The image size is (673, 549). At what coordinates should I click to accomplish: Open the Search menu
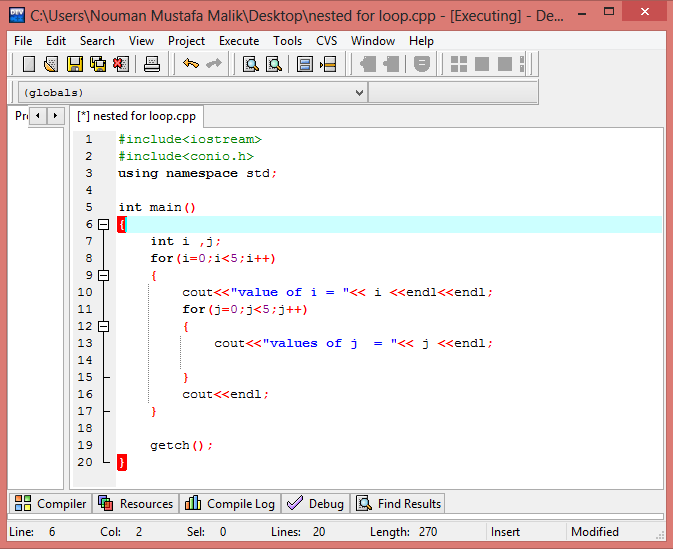[97, 41]
